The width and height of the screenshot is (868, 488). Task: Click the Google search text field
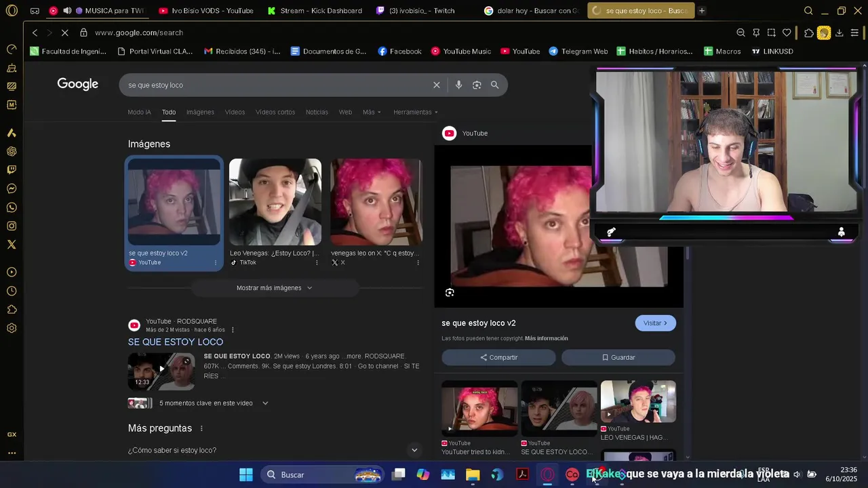(277, 85)
